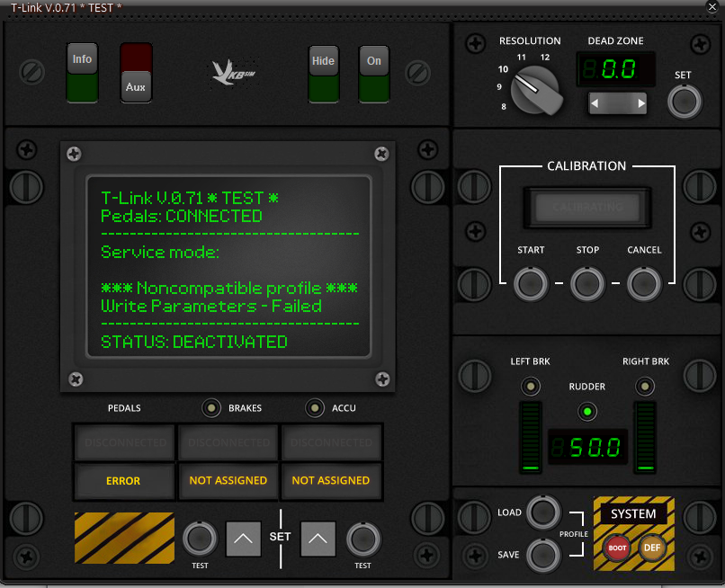Click the BRAKES indicator lamp
Image resolution: width=725 pixels, height=588 pixels.
[x=211, y=407]
